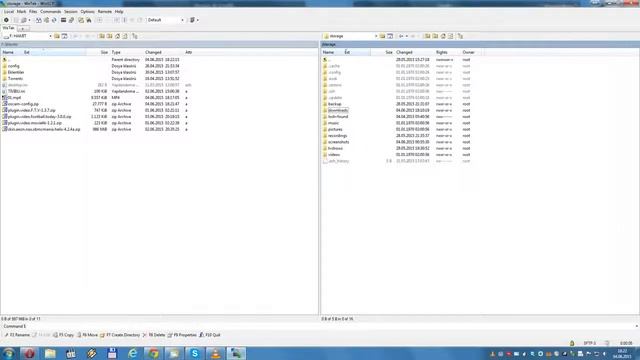
Task: Click F2 Rename button
Action: pos(17,335)
